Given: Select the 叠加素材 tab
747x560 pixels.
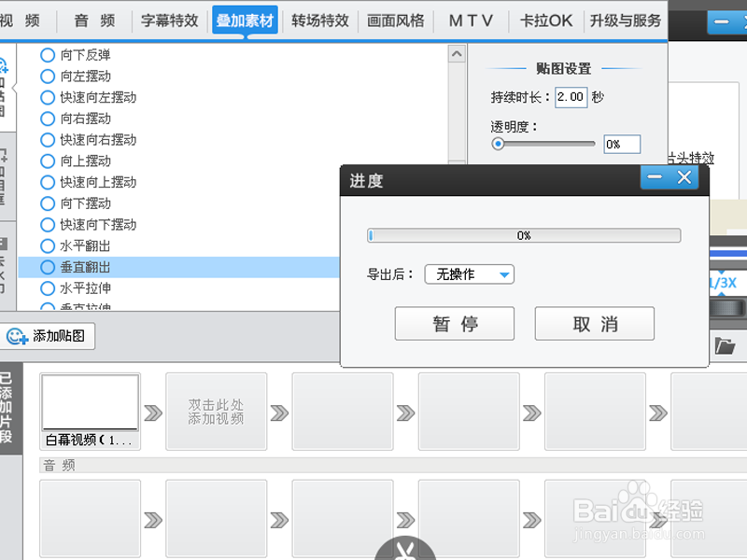Looking at the screenshot, I should coord(245,21).
